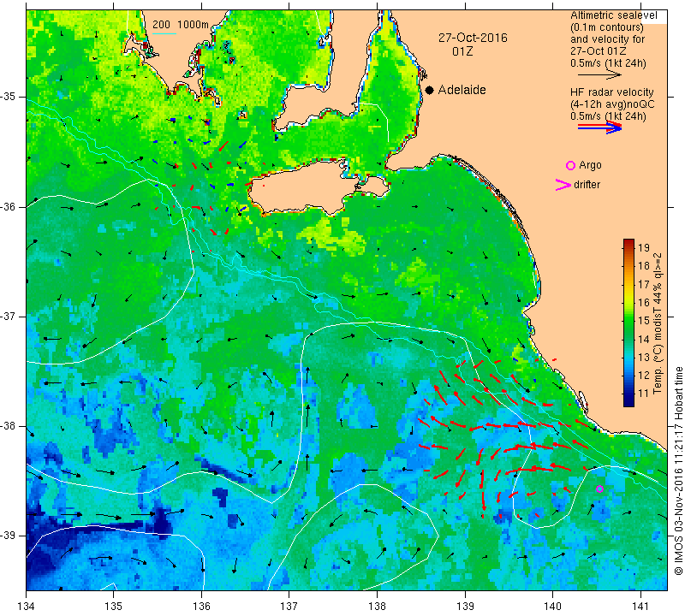
Task: Click the cyan 200m isobath legend line
Action: [x=164, y=33]
